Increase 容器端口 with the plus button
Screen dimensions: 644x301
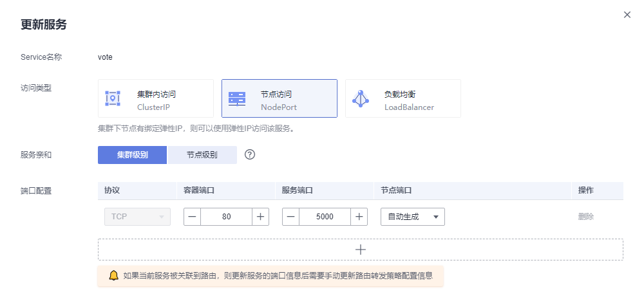260,217
